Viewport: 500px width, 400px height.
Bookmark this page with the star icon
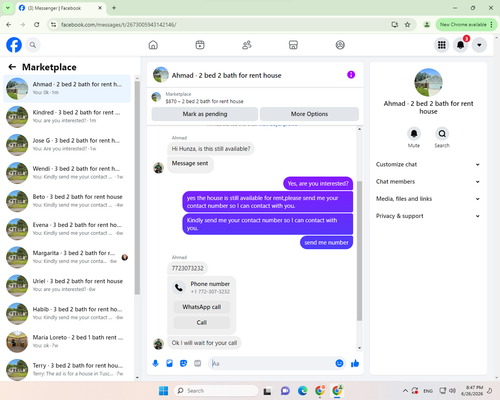click(407, 25)
